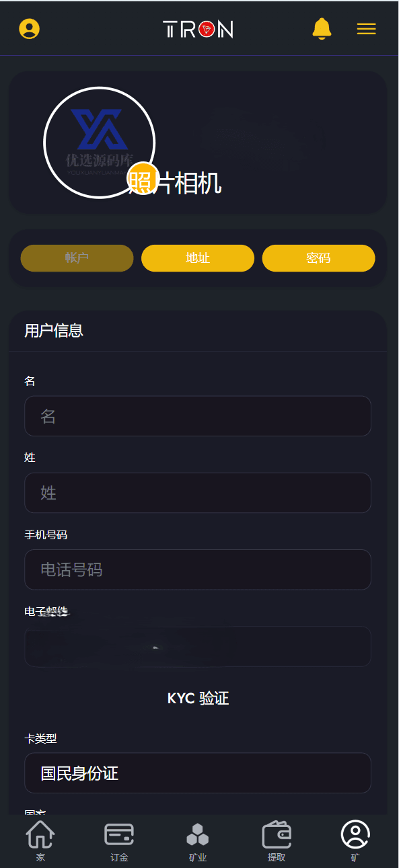The height and width of the screenshot is (868, 399).
Task: Open the notification bell
Action: (x=322, y=29)
